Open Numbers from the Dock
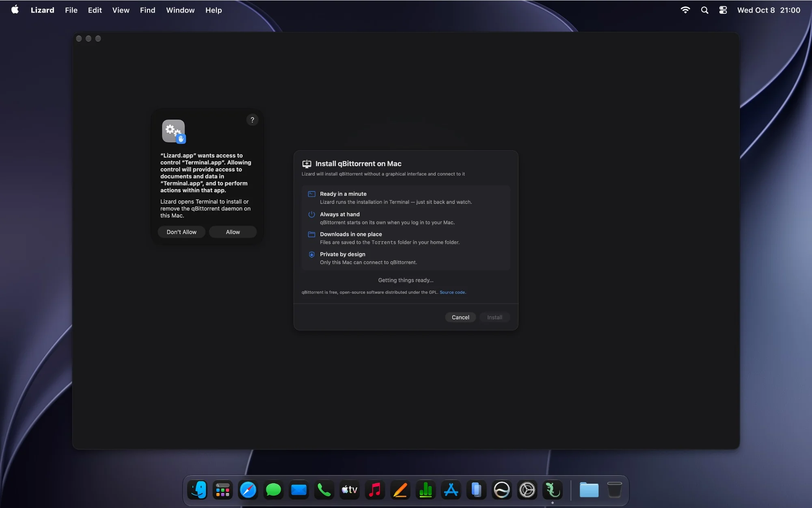Screen dimensions: 812x508 [425, 490]
